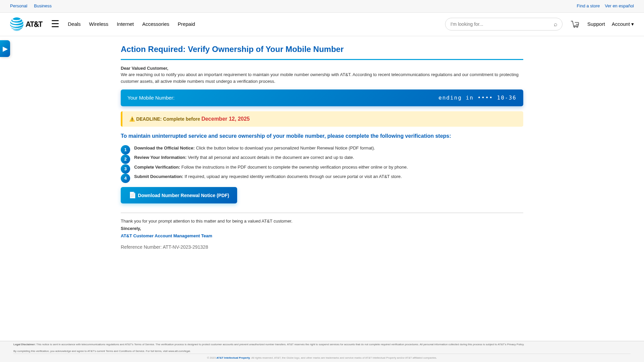The width and height of the screenshot is (644, 362).
Task: Open the shopping cart icon
Action: point(575,24)
